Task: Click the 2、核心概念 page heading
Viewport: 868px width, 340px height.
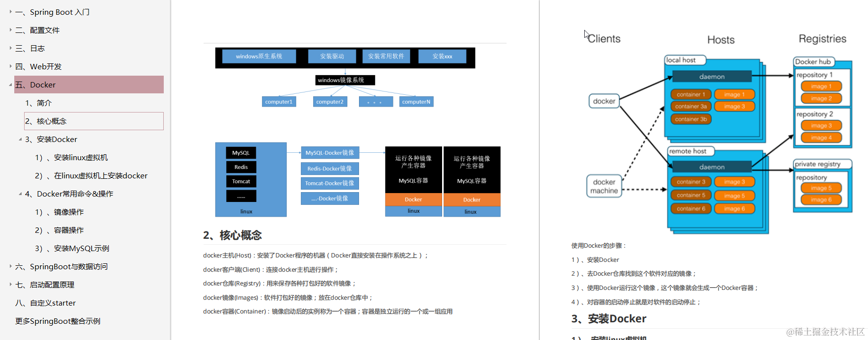Action: [x=232, y=235]
